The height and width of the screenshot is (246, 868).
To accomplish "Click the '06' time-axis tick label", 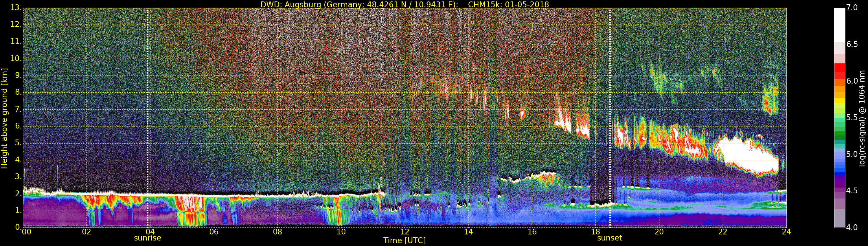I will tap(214, 232).
